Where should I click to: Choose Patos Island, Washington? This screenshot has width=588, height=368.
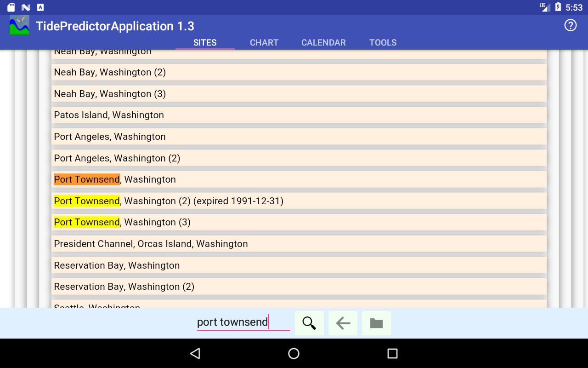click(x=299, y=115)
